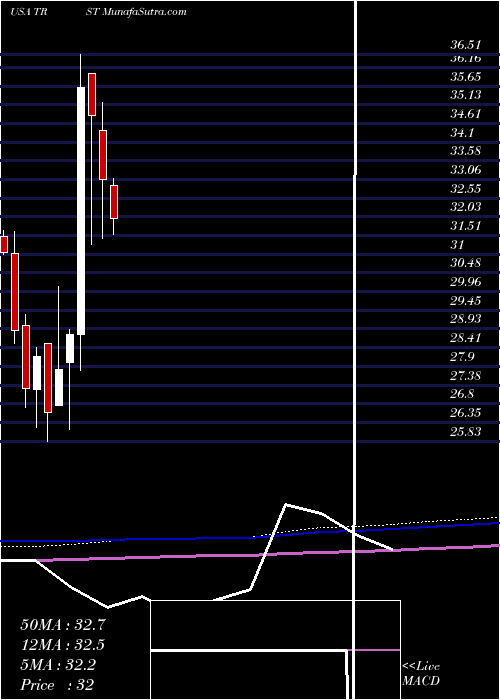
Task: Click the 50MA : 32.7 readout
Action: (x=63, y=625)
